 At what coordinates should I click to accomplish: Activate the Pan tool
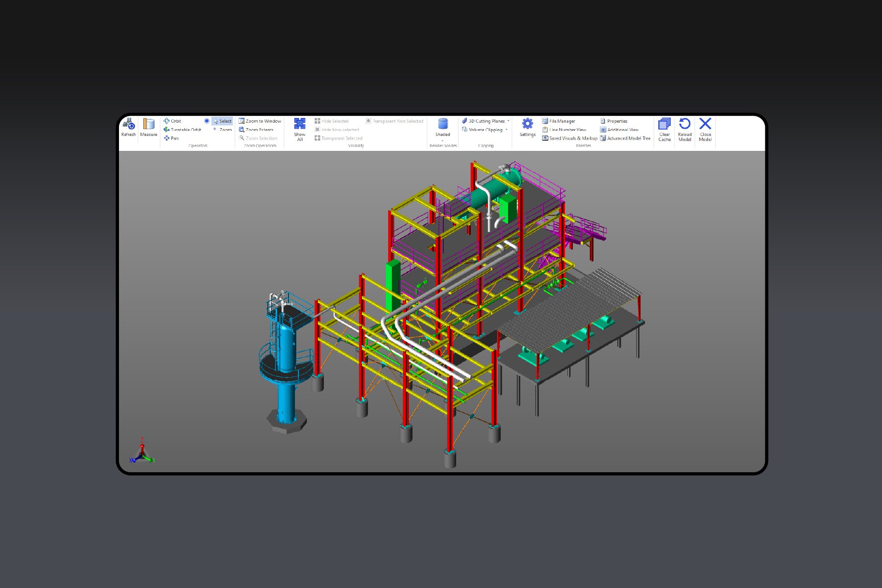tap(173, 138)
